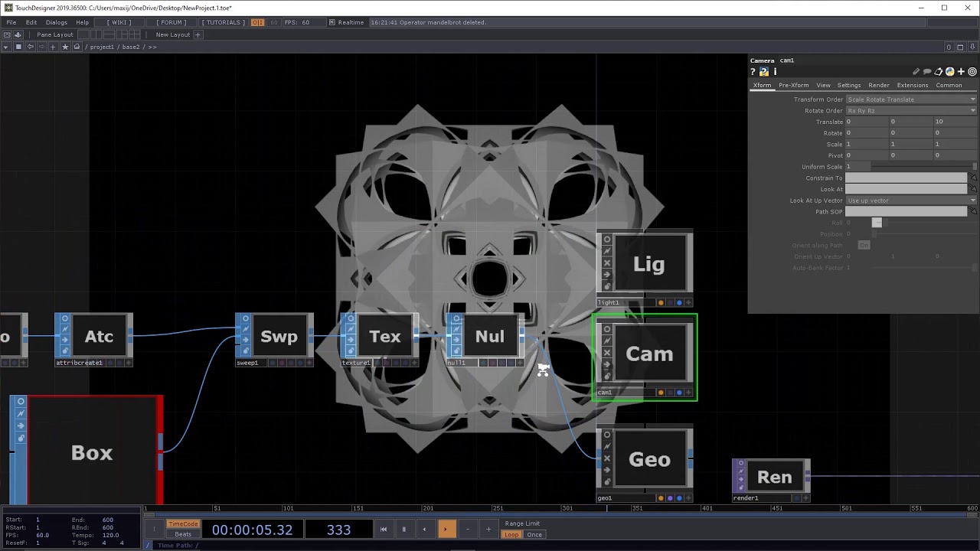Viewport: 980px width, 551px height.
Task: Click the copy parameters clipboard icon
Action: point(939,72)
